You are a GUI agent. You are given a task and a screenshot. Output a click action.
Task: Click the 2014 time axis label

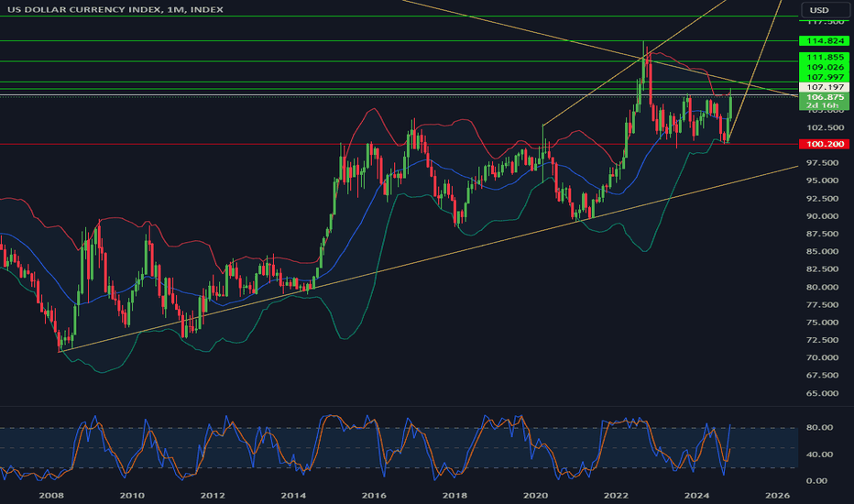(x=293, y=495)
